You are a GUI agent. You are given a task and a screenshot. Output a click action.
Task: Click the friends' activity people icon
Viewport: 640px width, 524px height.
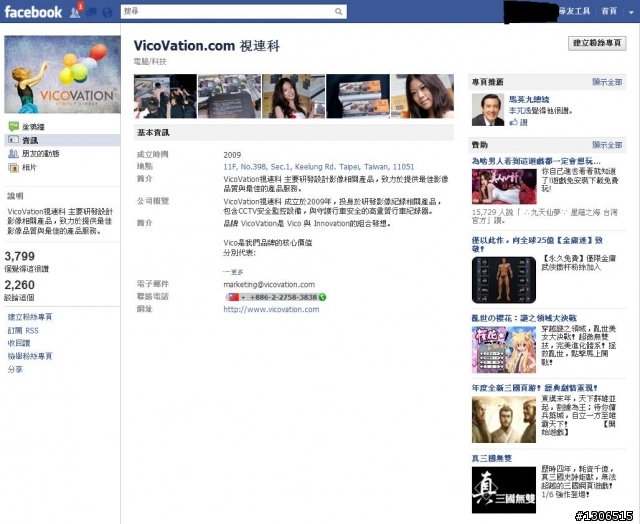pos(13,153)
